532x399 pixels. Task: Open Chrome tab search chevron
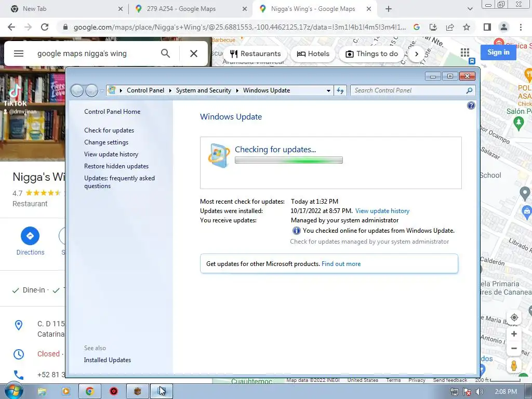point(470,9)
